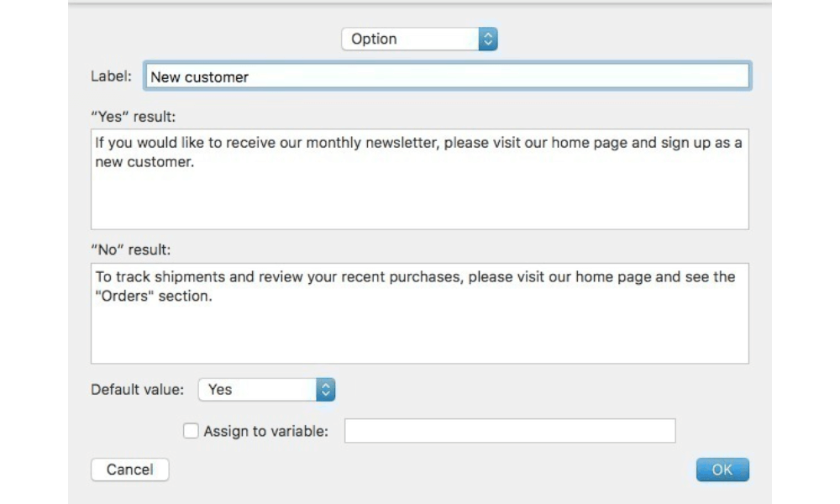Open the Default value "Yes" dropdown
The height and width of the screenshot is (504, 840).
tap(267, 390)
